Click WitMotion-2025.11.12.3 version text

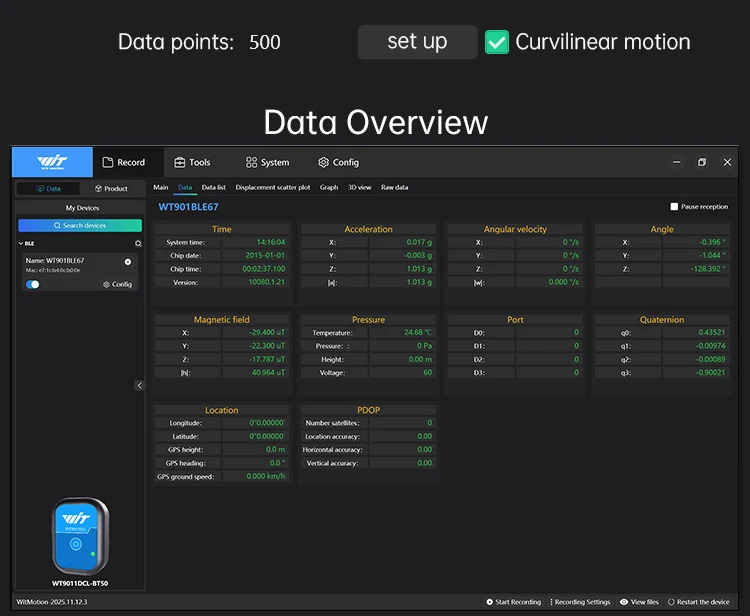click(52, 602)
